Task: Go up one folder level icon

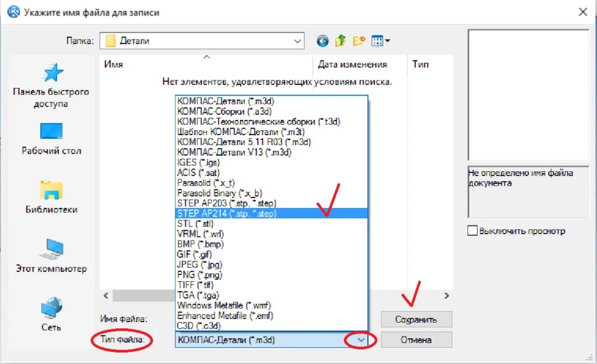Action: pyautogui.click(x=340, y=41)
